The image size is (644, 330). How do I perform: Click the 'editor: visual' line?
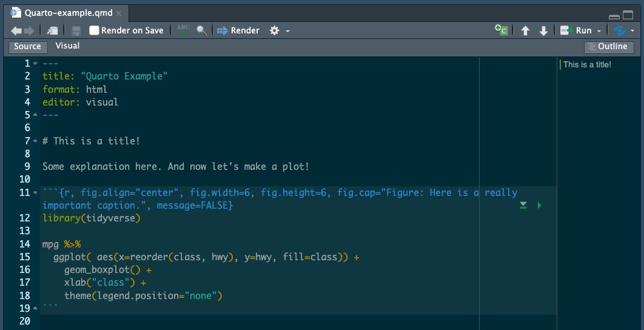(x=80, y=102)
